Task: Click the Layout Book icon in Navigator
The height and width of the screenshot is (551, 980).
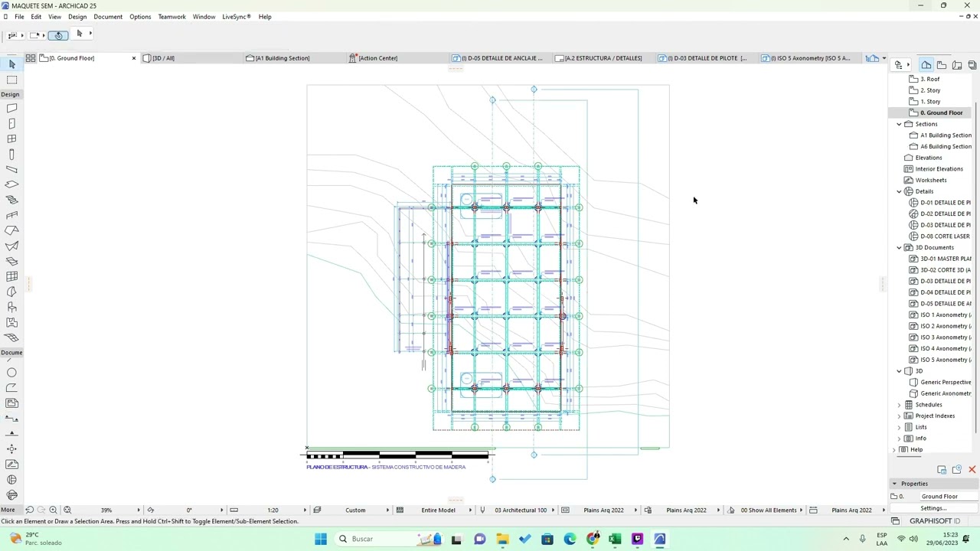Action: (957, 65)
